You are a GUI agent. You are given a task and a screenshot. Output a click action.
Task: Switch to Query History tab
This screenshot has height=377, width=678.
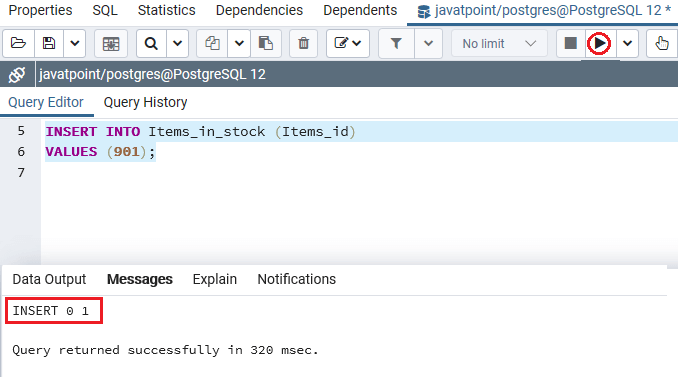click(x=145, y=102)
